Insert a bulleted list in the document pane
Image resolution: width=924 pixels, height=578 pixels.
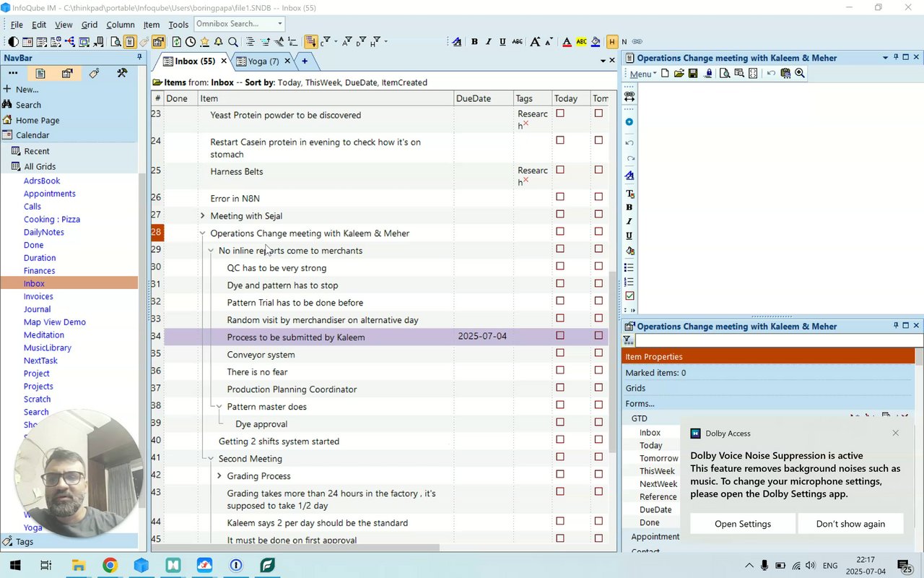point(629,267)
